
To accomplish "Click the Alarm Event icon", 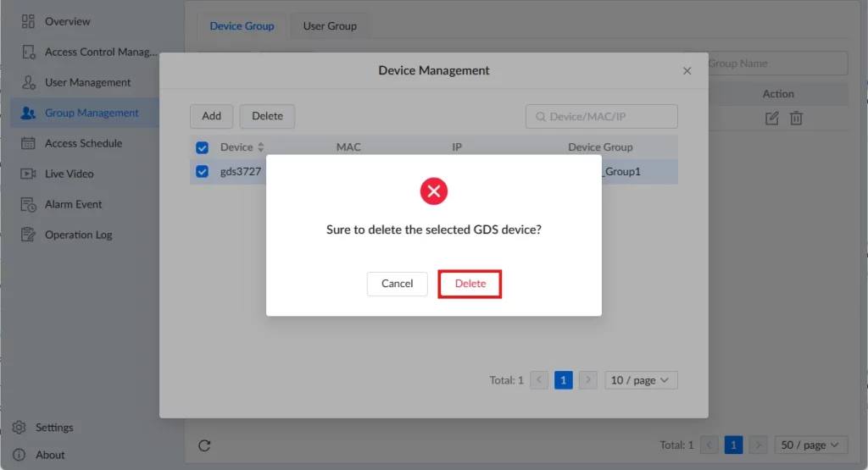I will click(28, 204).
